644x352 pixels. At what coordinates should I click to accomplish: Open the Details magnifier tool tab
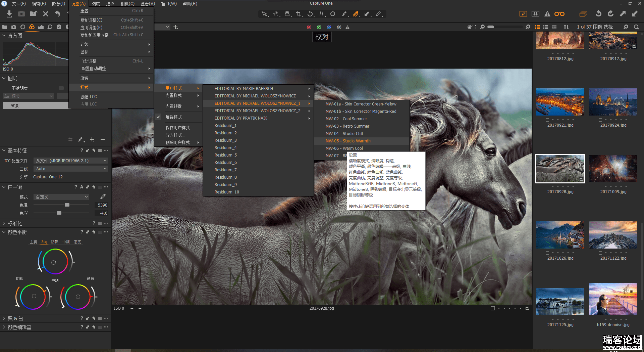point(50,27)
